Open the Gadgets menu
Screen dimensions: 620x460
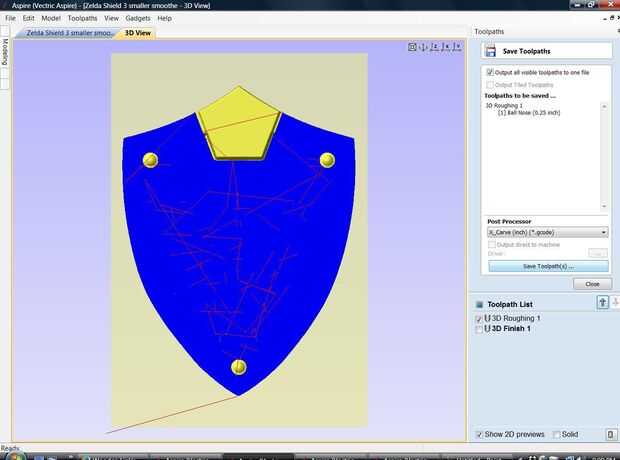(x=138, y=18)
